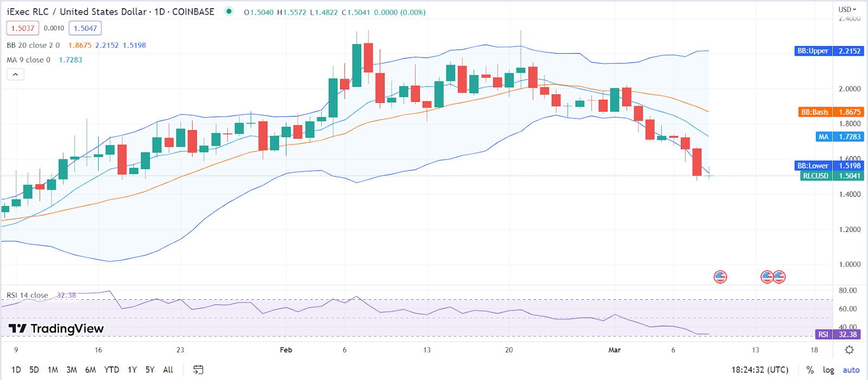Select the 1M time range
Image resolution: width=868 pixels, height=380 pixels.
53,370
